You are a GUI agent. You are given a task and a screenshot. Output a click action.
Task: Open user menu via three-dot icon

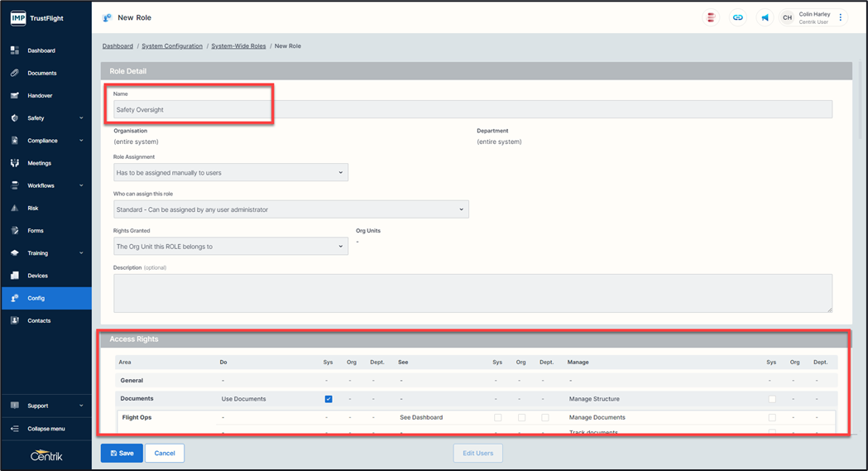841,17
